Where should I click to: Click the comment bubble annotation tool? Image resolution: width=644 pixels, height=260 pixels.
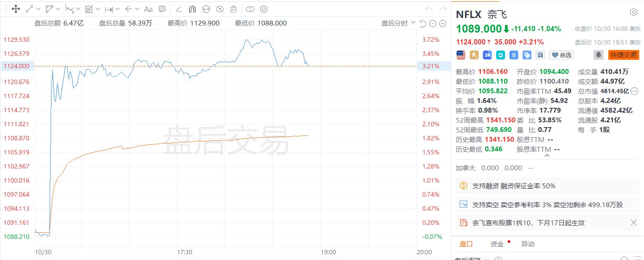coord(162,9)
